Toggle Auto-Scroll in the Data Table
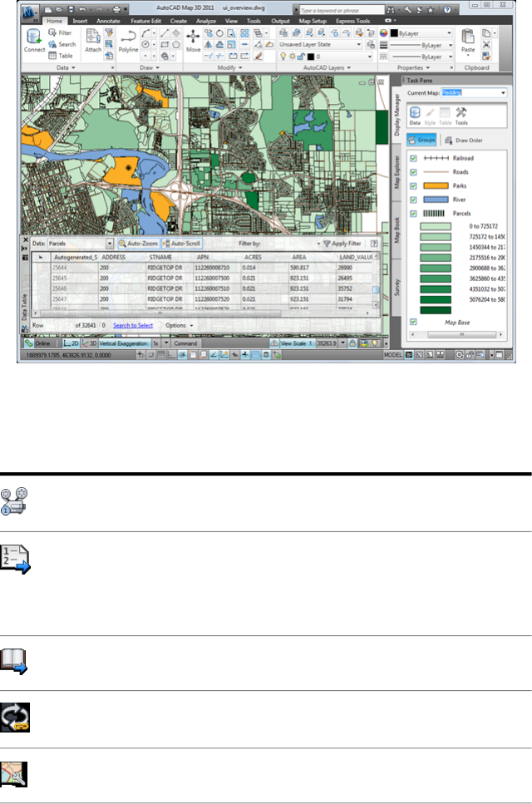Screen dimensions: 532x804 181,244
